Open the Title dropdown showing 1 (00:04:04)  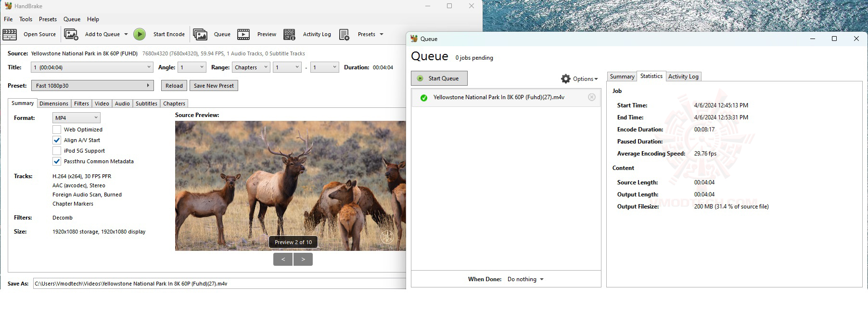point(92,67)
